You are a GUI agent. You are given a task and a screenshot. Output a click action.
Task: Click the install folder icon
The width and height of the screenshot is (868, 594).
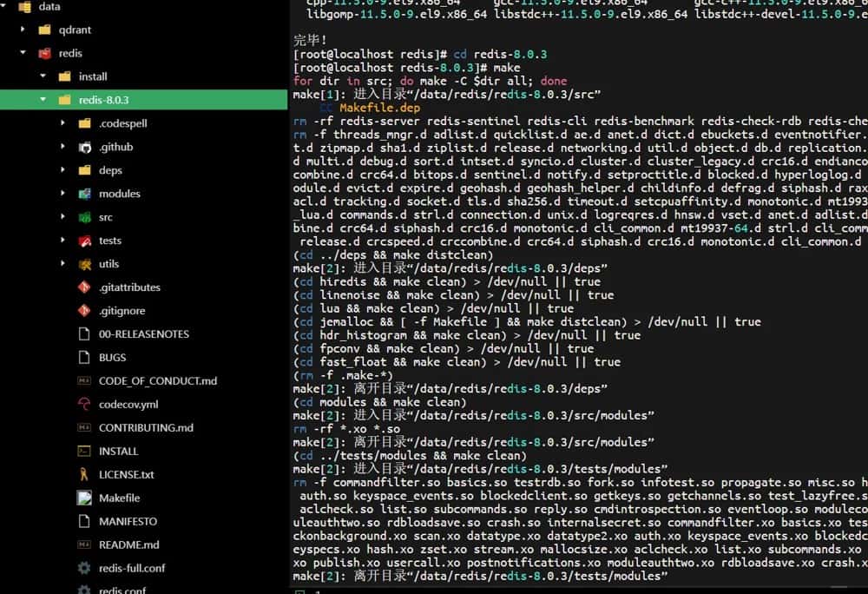tap(65, 76)
